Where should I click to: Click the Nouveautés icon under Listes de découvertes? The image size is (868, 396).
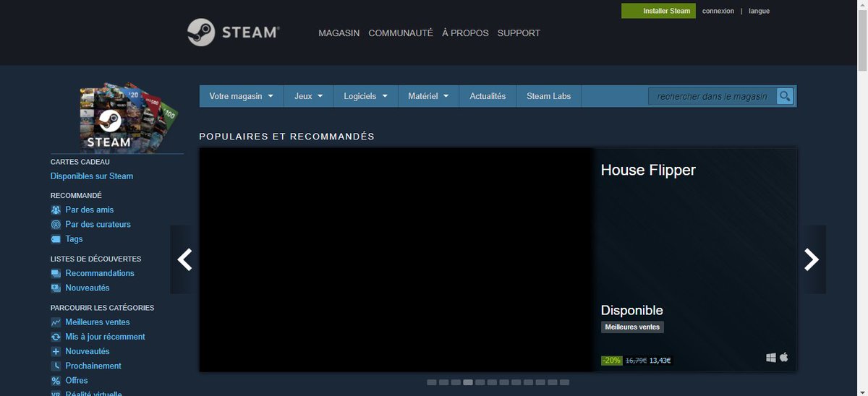pos(56,288)
